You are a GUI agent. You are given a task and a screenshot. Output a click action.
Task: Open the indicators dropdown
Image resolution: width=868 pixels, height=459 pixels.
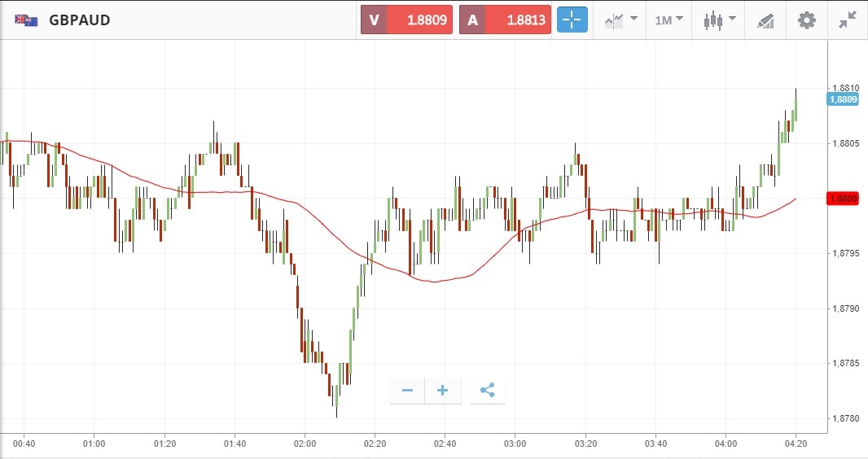[x=620, y=20]
